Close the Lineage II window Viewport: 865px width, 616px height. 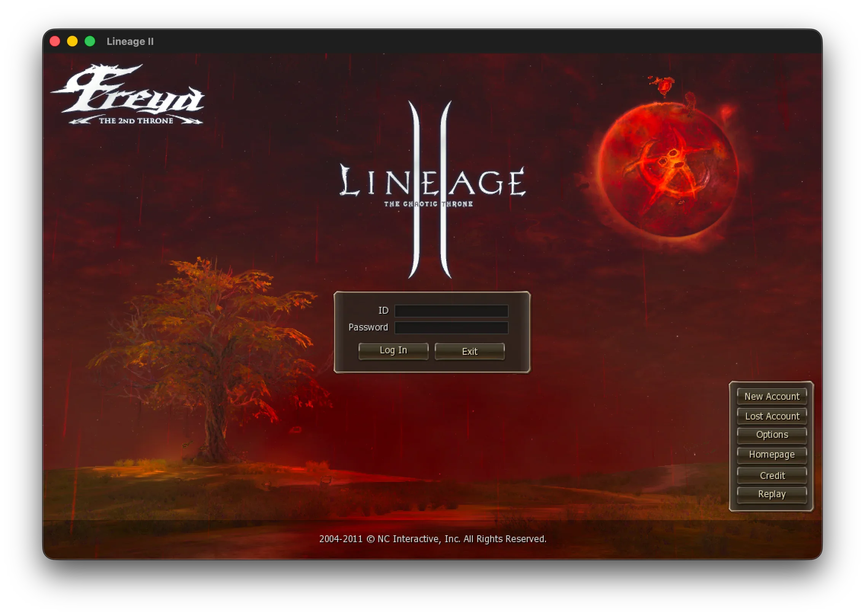click(x=55, y=41)
